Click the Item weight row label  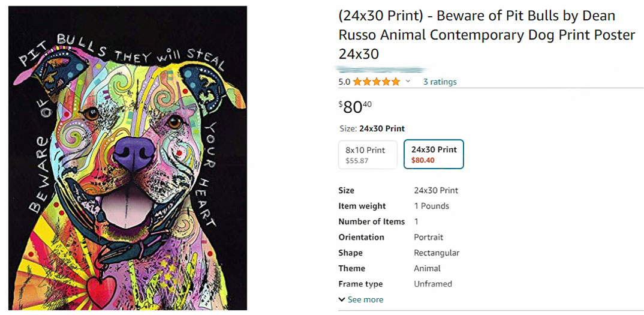(362, 206)
